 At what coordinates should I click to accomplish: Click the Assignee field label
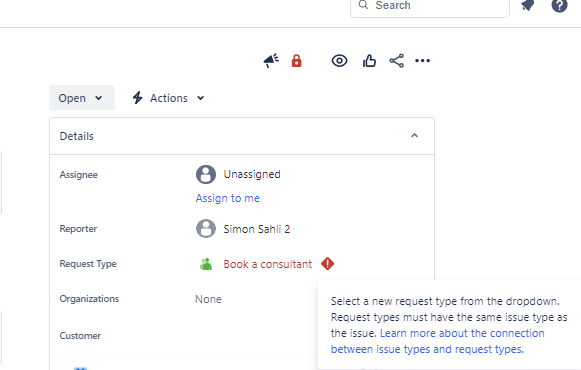79,174
